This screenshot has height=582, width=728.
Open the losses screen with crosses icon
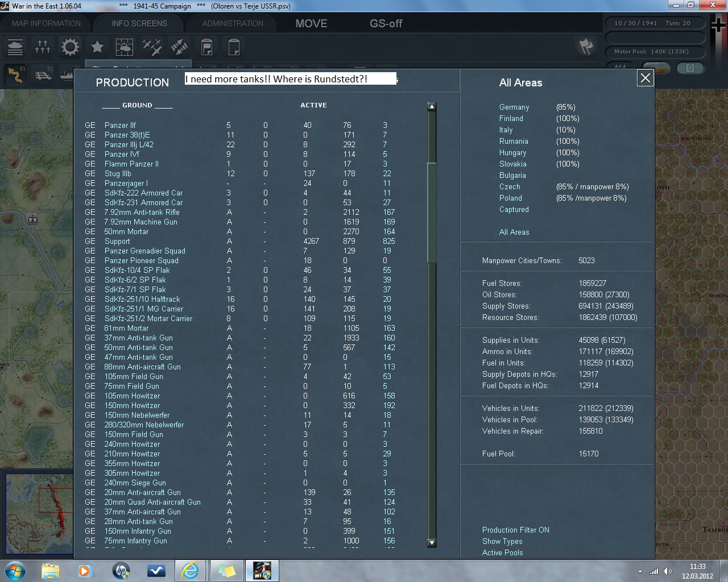(43, 47)
